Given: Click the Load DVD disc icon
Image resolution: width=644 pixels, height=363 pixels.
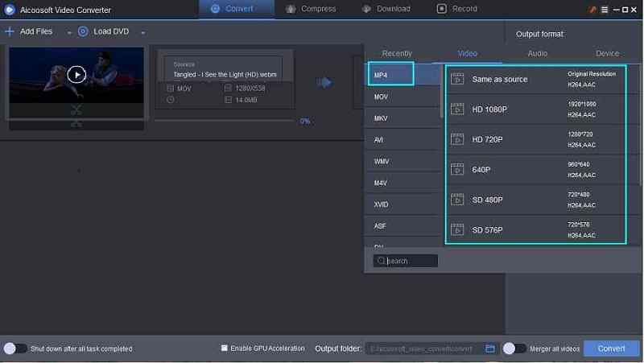Looking at the screenshot, I should coord(83,31).
